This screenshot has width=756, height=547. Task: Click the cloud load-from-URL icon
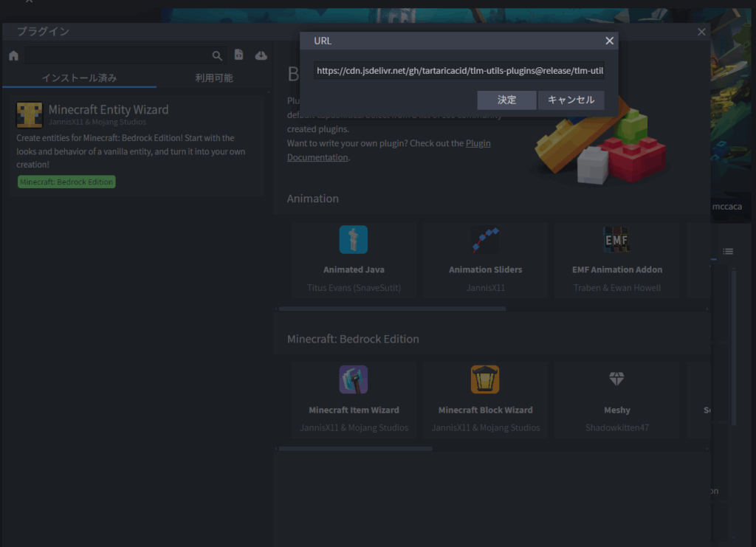[261, 55]
